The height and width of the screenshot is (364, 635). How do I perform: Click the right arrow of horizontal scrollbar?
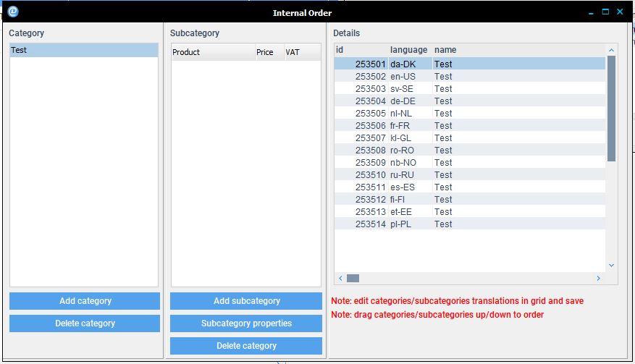click(x=598, y=278)
